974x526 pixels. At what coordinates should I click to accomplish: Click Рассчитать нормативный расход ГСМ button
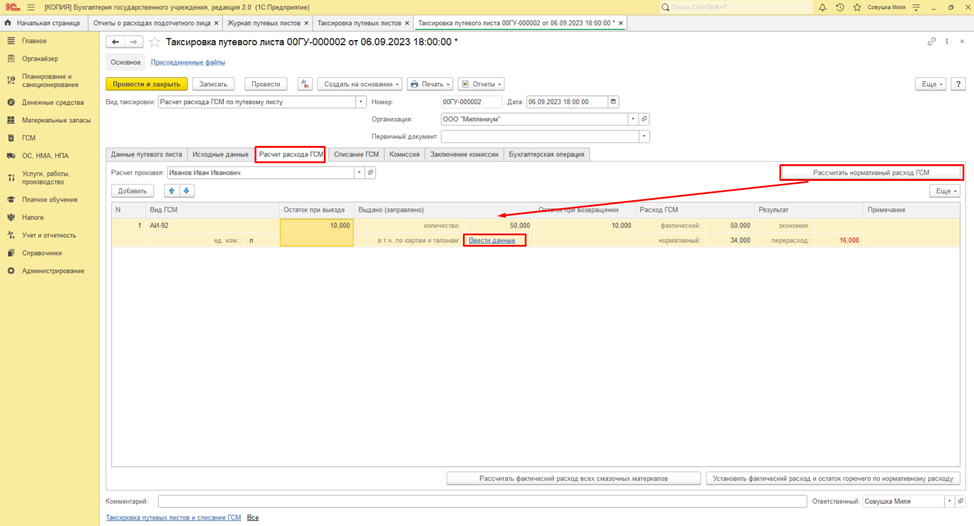pyautogui.click(x=871, y=173)
